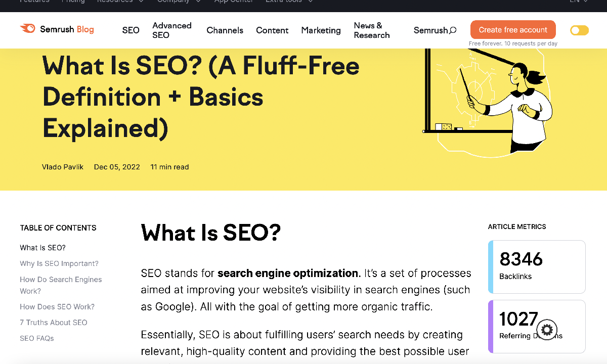Viewport: 607px width, 364px height.
Task: Jump to Why Is SEO Important? section
Action: pyautogui.click(x=59, y=263)
